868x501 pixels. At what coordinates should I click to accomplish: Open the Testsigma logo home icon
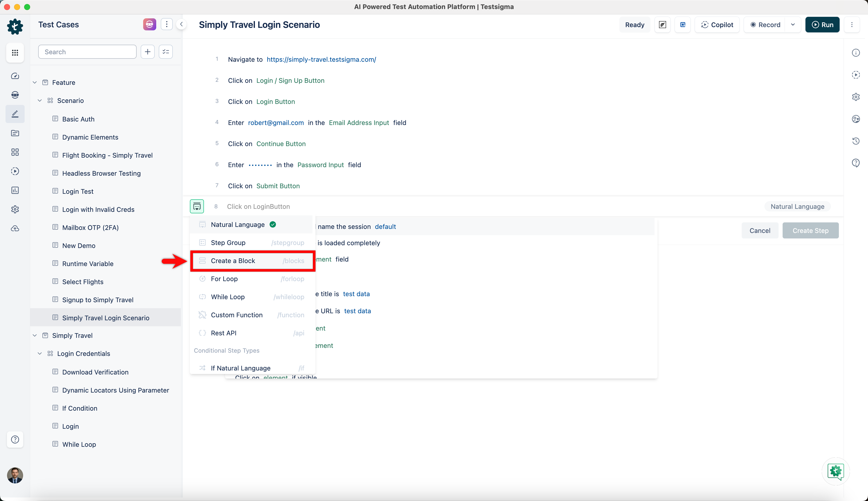[15, 26]
